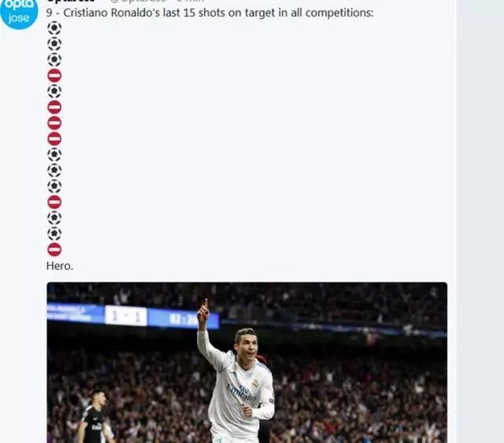The width and height of the screenshot is (504, 443).
Task: Select the first red no-entry emoji
Action: tap(54, 76)
